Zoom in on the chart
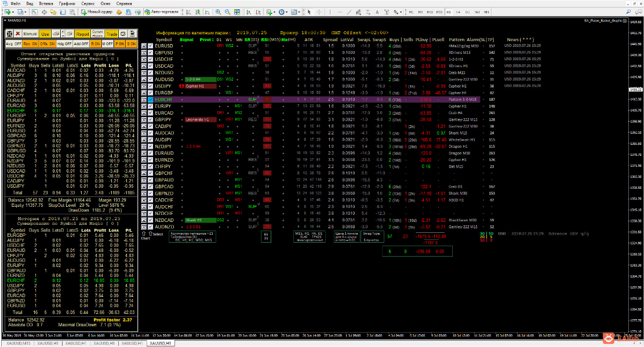 click(218, 12)
